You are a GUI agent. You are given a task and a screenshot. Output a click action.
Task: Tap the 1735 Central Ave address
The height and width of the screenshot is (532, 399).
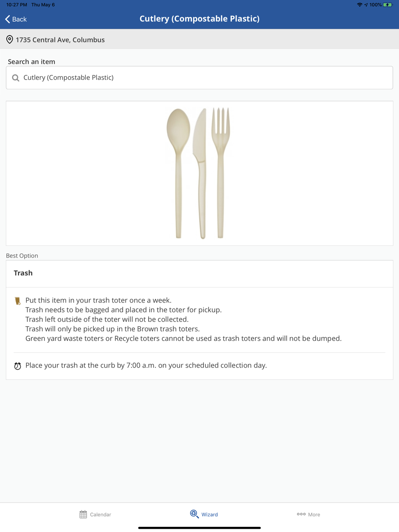point(60,40)
